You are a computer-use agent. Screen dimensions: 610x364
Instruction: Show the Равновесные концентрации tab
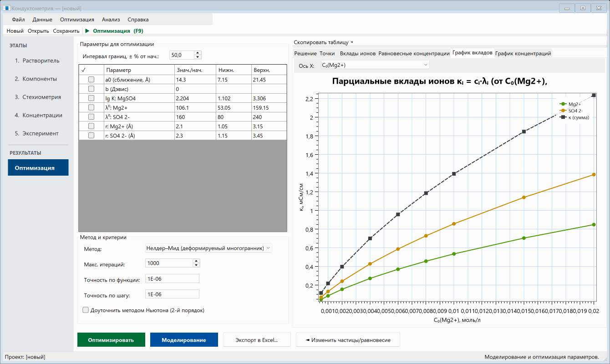[414, 53]
